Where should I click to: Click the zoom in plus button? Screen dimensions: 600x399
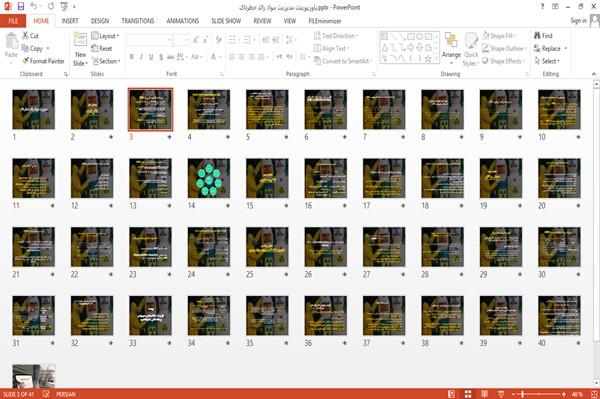[x=564, y=394]
